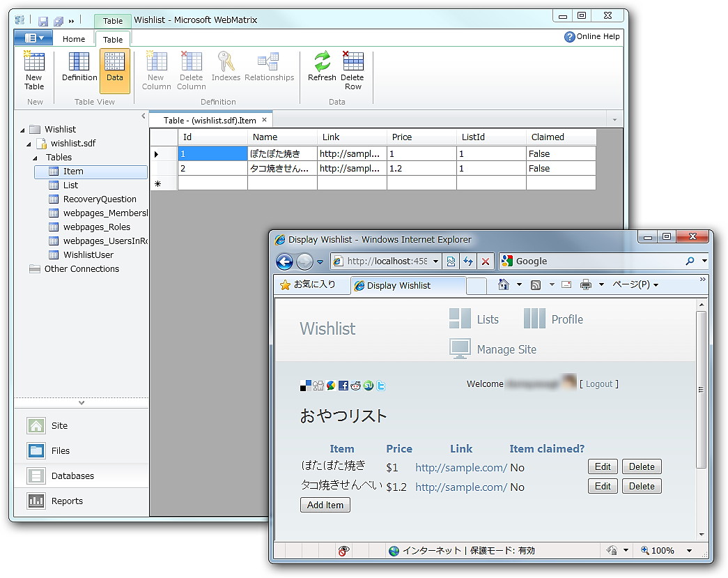Screen dimensions: 728x578
Task: Click the IE stop loading icon
Action: tap(485, 261)
